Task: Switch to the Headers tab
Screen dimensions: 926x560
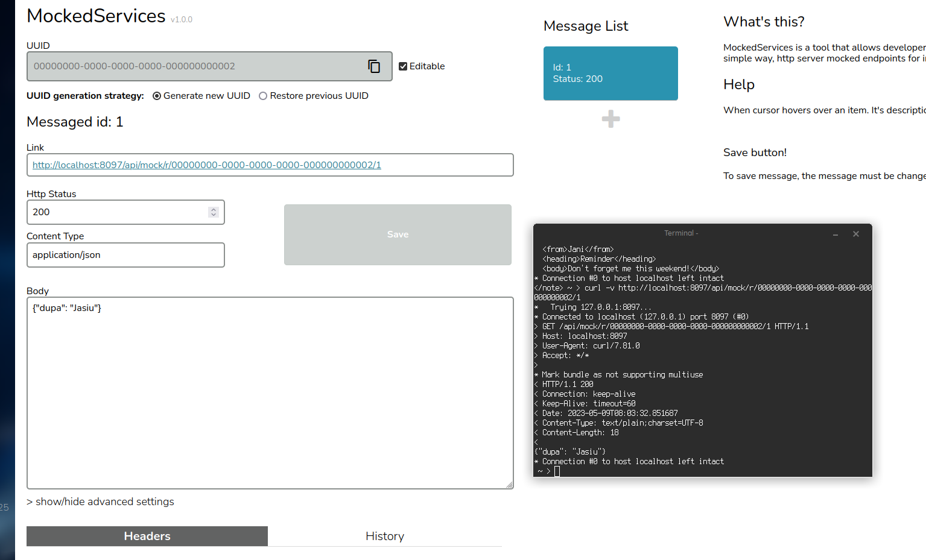Action: (x=147, y=536)
